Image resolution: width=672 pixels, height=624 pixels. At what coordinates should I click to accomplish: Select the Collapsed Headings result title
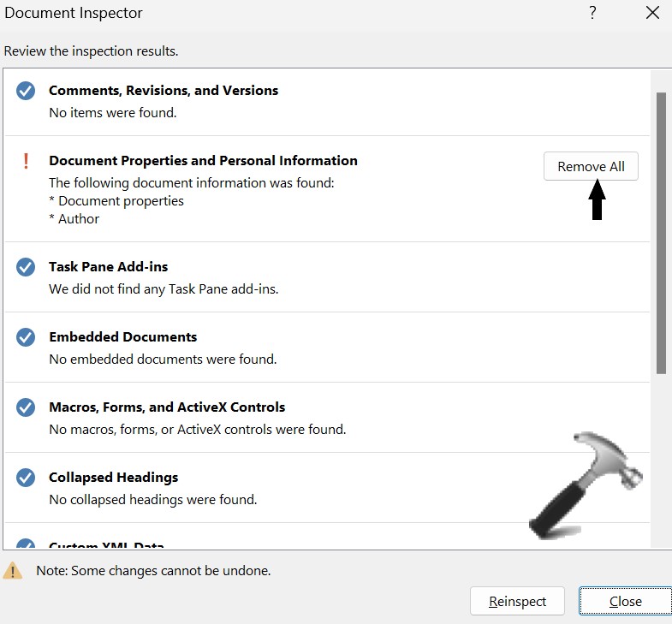coord(114,478)
